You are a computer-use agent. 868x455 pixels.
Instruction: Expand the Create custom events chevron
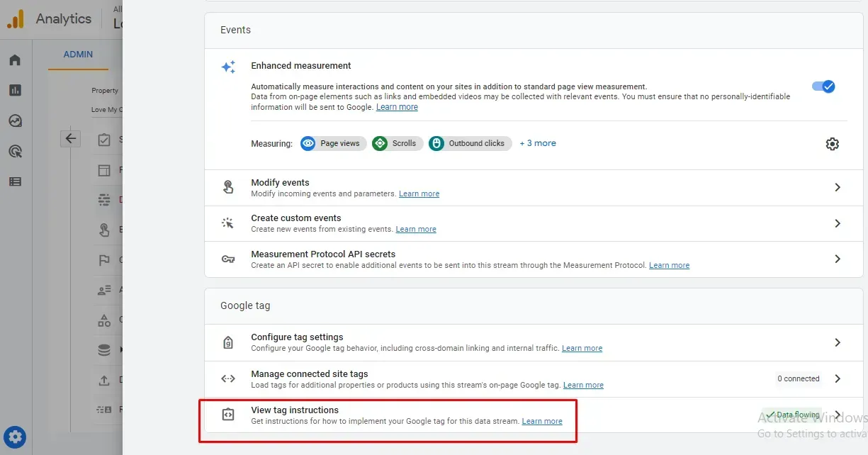(838, 223)
